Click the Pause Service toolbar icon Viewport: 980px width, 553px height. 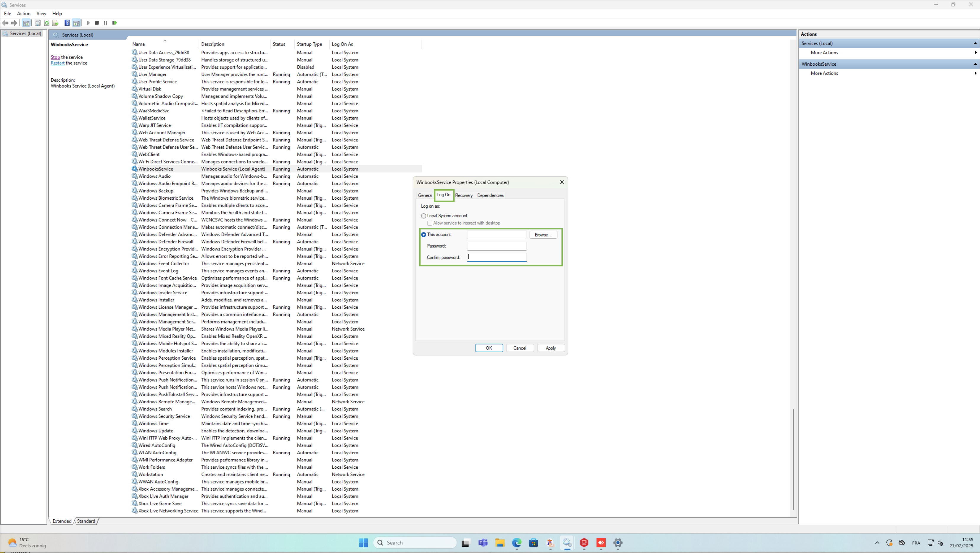tap(105, 23)
